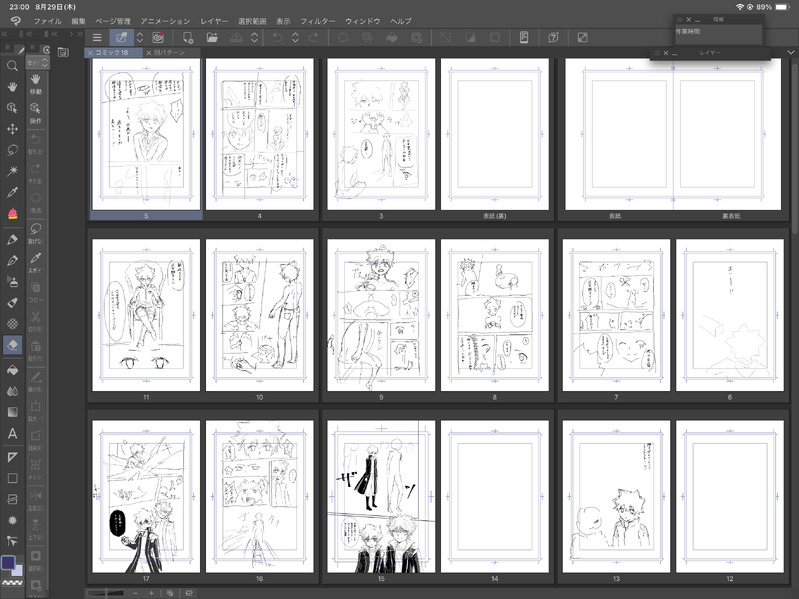799x599 pixels.
Task: Click the Open file folder icon
Action: [x=212, y=38]
